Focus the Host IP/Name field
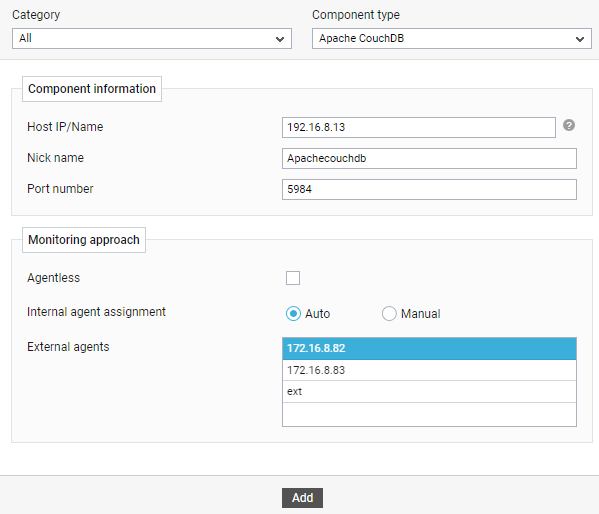 point(419,127)
